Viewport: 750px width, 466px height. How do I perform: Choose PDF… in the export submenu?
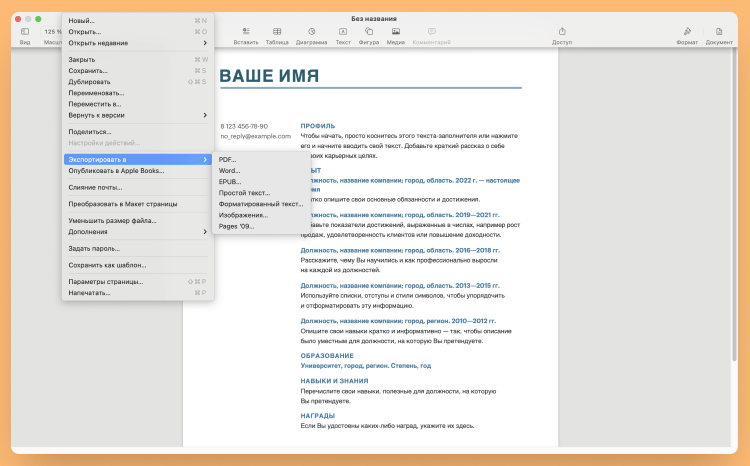228,160
